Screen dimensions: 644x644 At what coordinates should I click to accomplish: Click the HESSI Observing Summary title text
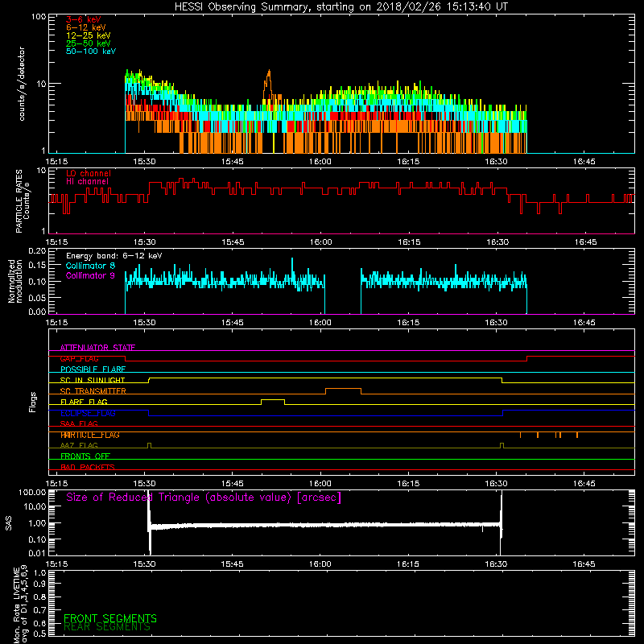(x=341, y=7)
